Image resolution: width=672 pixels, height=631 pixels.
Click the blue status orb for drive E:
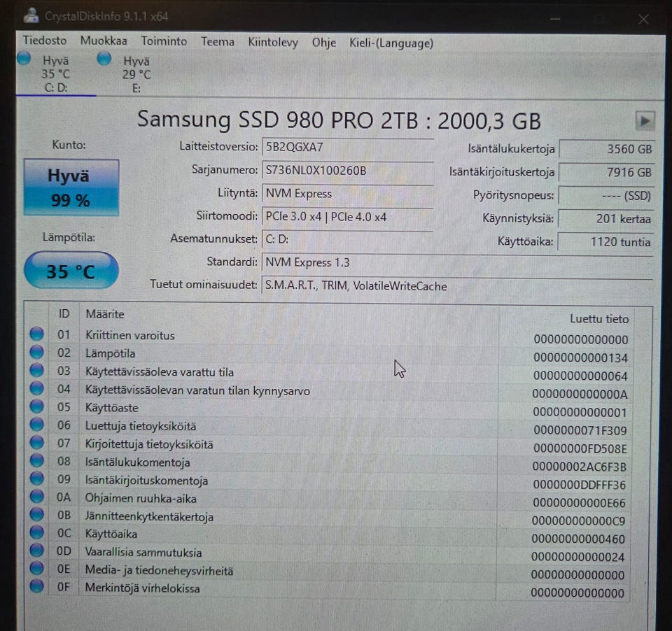tap(104, 59)
